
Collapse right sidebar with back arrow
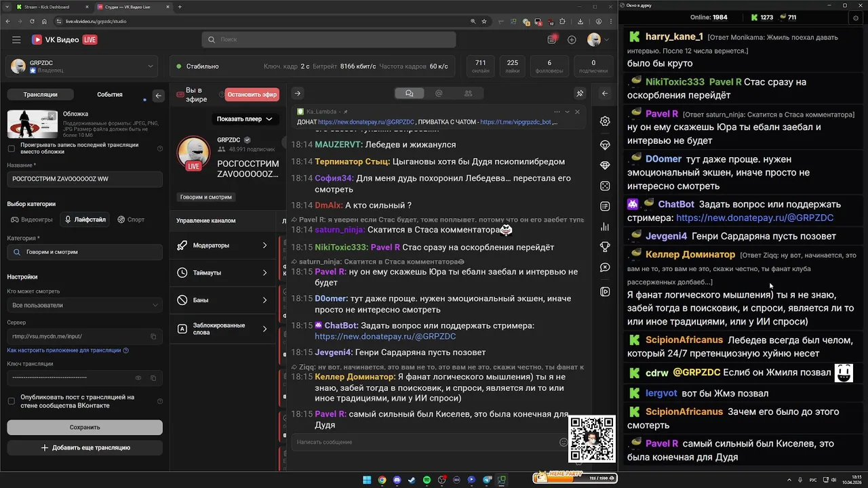click(605, 94)
